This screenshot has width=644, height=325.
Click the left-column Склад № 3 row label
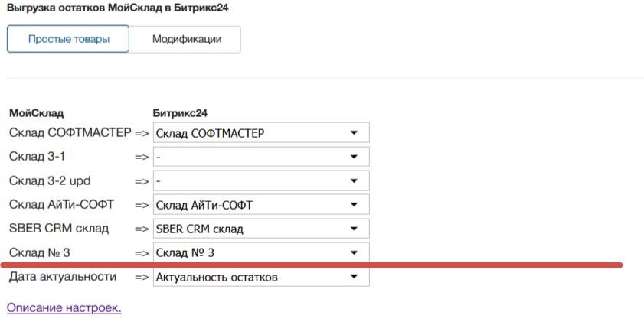[45, 252]
